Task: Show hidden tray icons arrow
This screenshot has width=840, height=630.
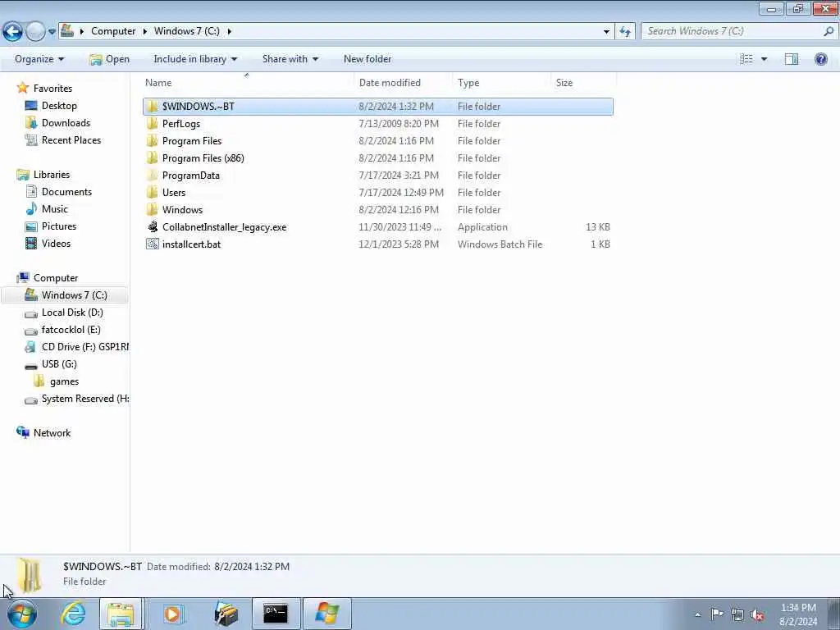Action: tap(697, 614)
